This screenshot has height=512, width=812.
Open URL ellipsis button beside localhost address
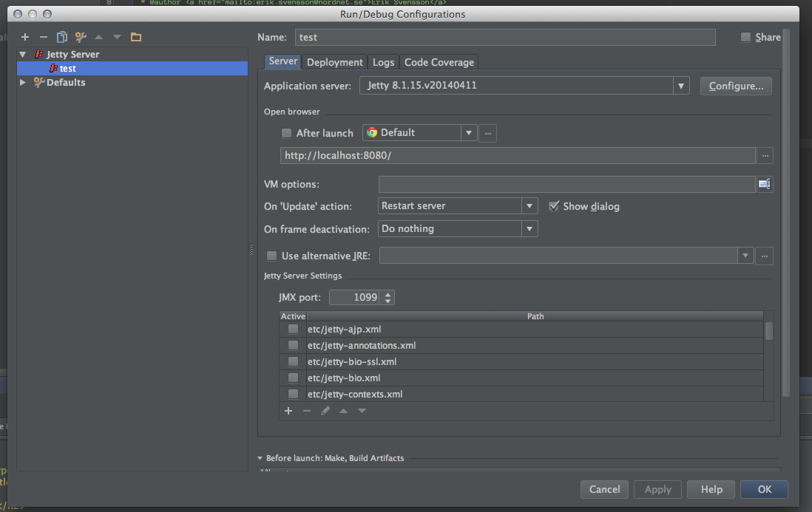click(x=765, y=156)
